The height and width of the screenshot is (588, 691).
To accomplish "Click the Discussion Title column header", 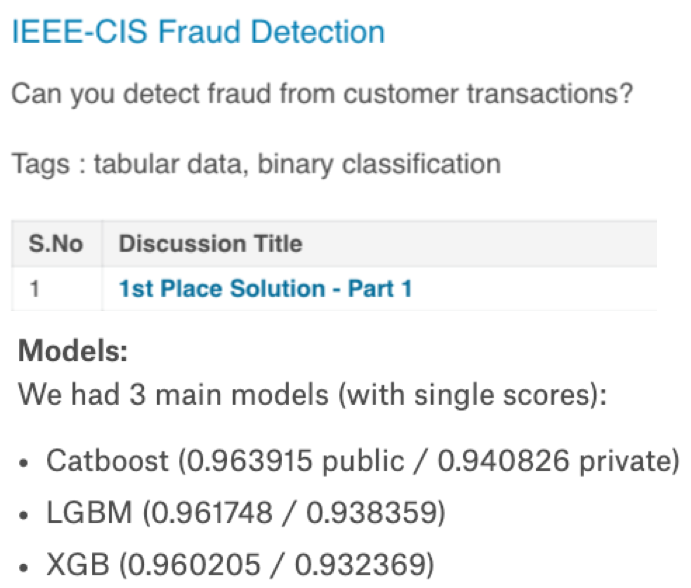I will 210,244.
